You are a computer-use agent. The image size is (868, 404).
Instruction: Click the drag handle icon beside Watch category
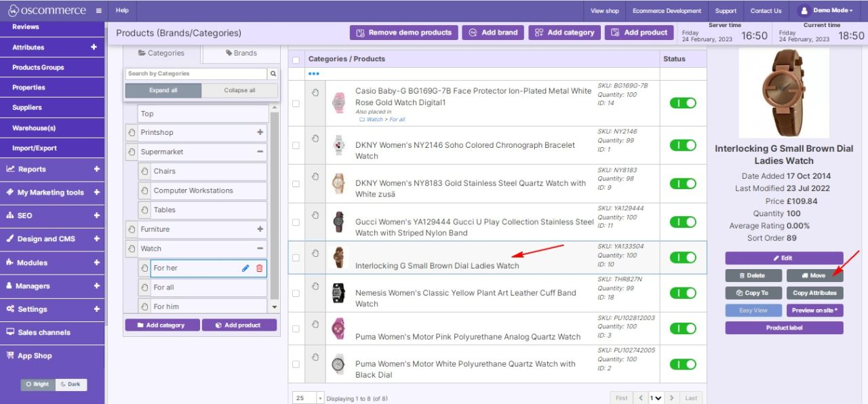[x=131, y=249]
